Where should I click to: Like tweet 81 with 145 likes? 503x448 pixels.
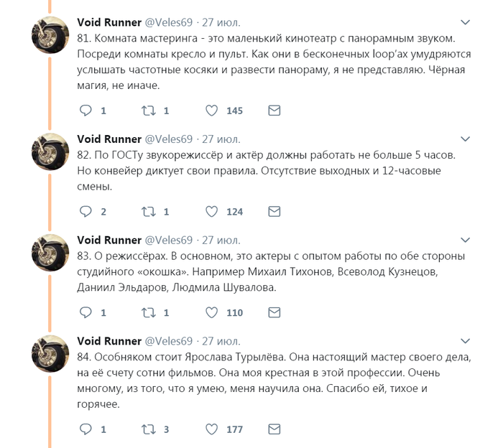pos(212,111)
